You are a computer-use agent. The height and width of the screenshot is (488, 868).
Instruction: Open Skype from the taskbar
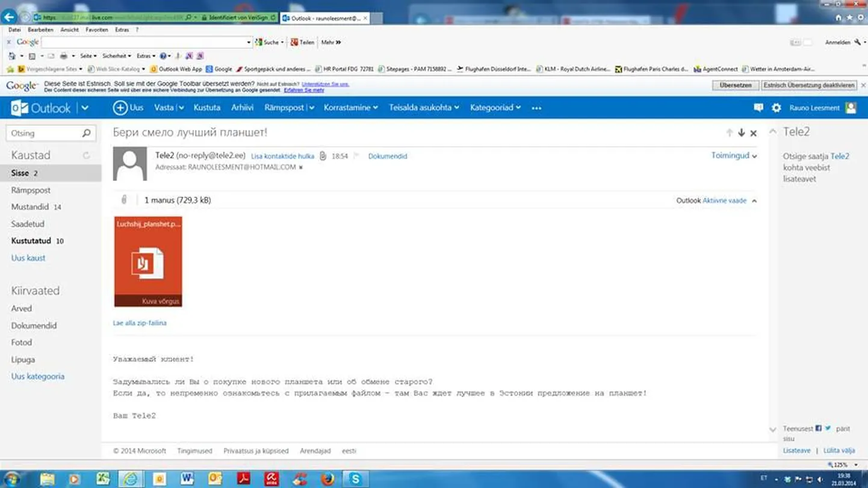356,479
